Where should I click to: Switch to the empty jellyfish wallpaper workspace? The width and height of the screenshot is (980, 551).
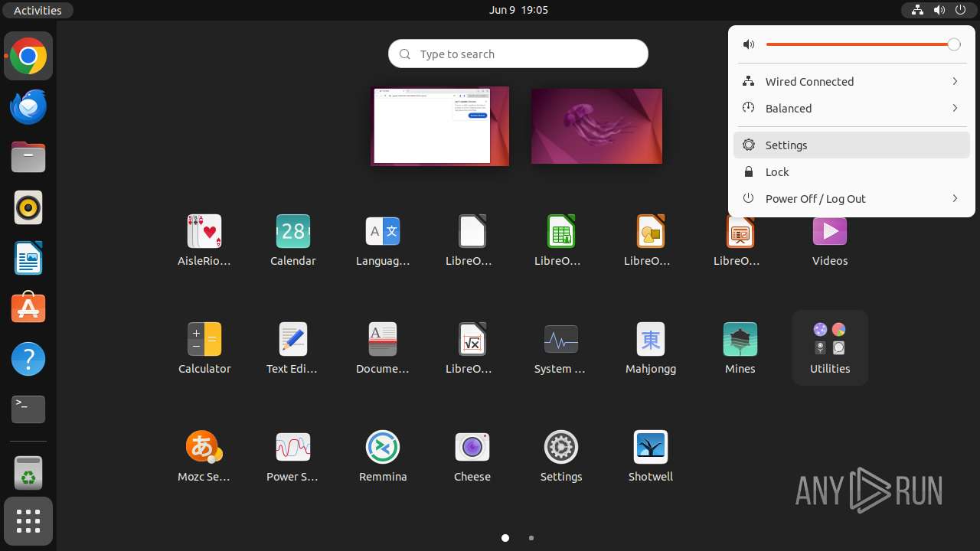click(596, 126)
